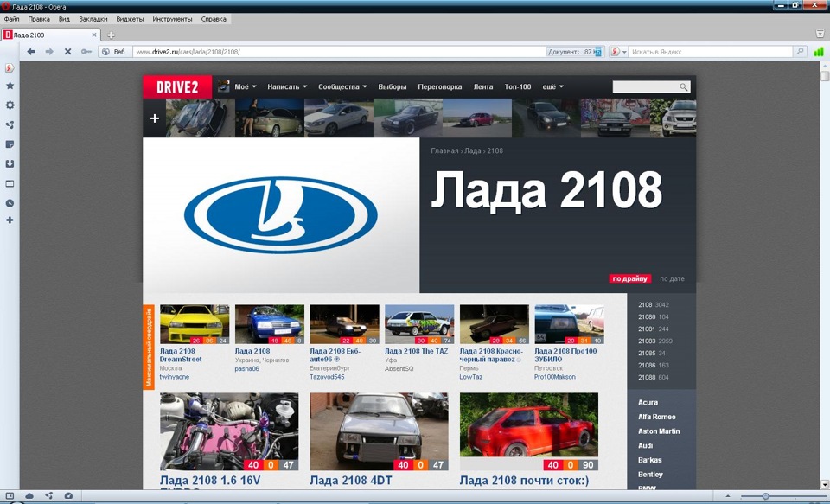Open the Лента link
830x504 pixels.
482,86
